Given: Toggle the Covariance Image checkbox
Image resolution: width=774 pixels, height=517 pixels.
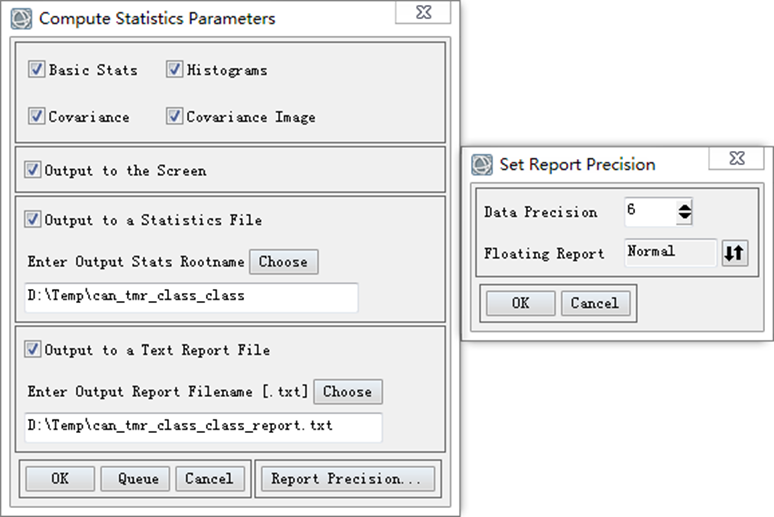Looking at the screenshot, I should pos(175,116).
